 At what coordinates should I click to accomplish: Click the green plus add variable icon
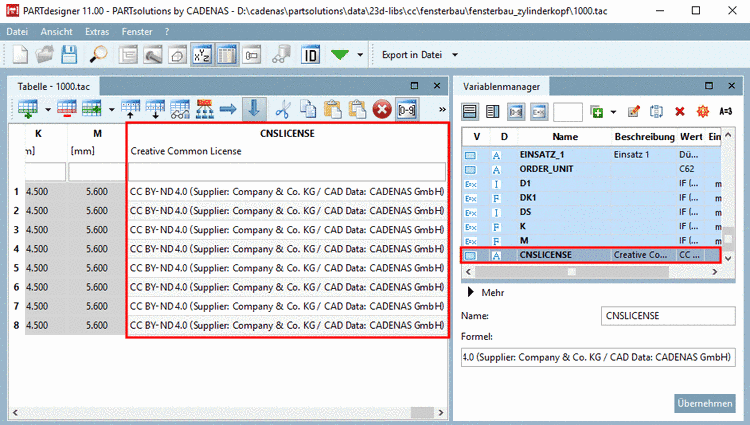[x=596, y=112]
